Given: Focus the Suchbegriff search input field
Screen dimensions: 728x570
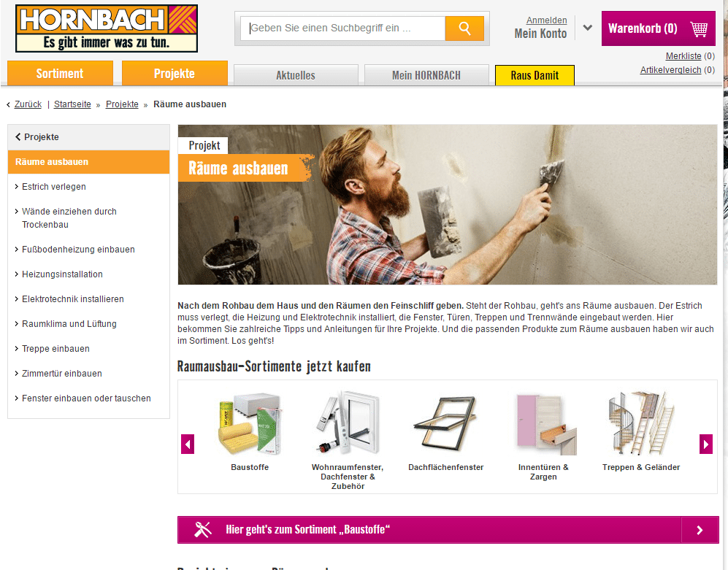Looking at the screenshot, I should (x=342, y=28).
